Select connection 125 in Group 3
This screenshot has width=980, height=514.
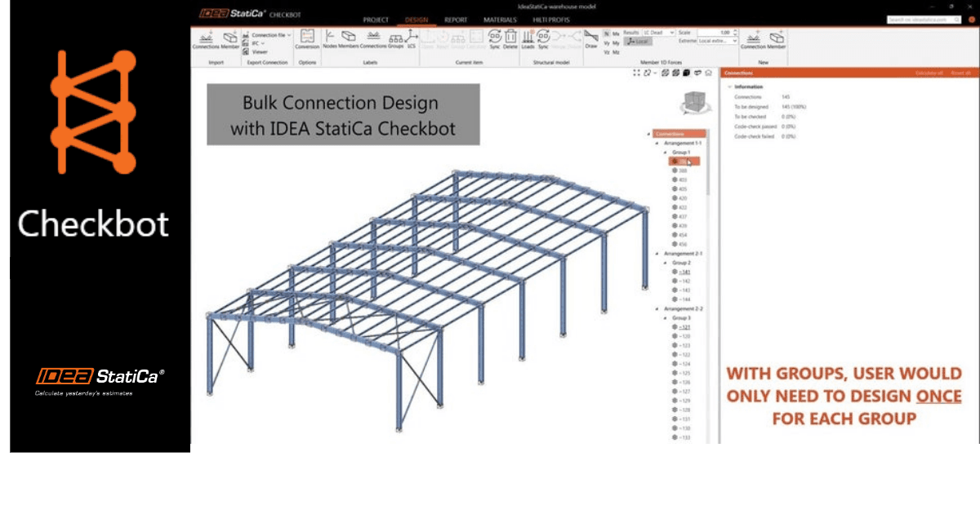[682, 373]
